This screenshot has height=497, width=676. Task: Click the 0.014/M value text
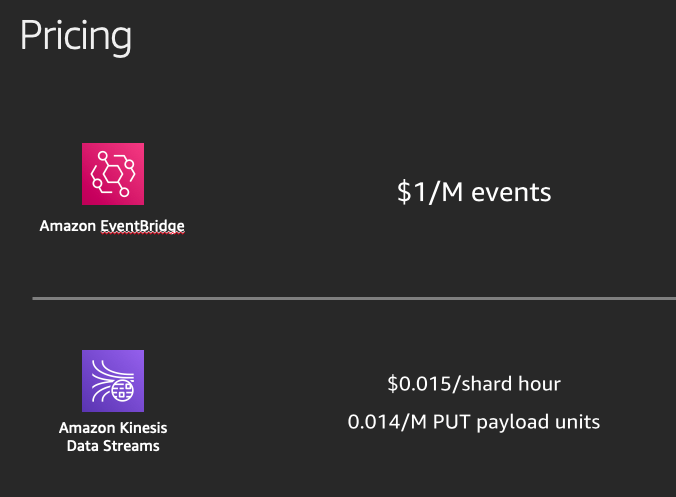pos(387,422)
